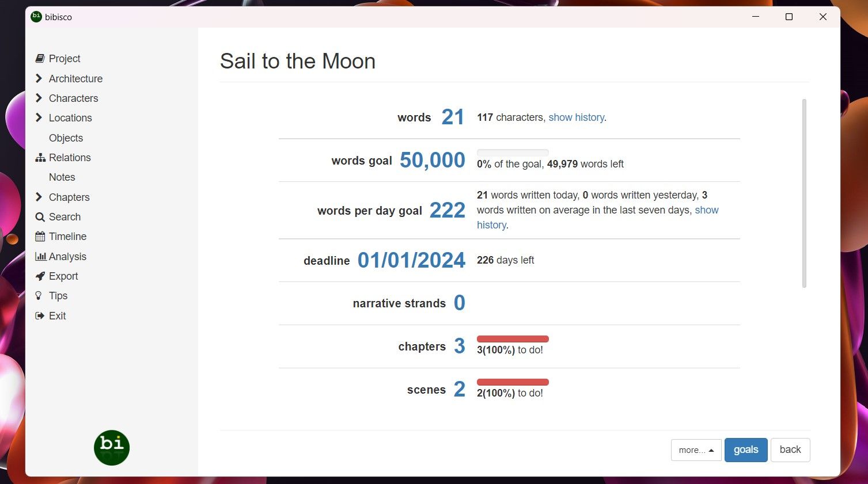Viewport: 868px width, 484px height.
Task: Expand the Chapters section chevron
Action: pyautogui.click(x=39, y=197)
